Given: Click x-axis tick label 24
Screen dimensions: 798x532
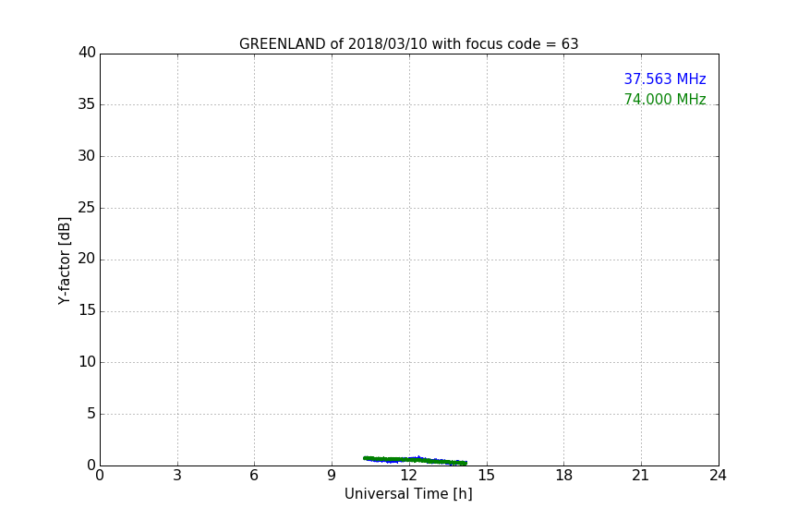Looking at the screenshot, I should click(718, 476).
